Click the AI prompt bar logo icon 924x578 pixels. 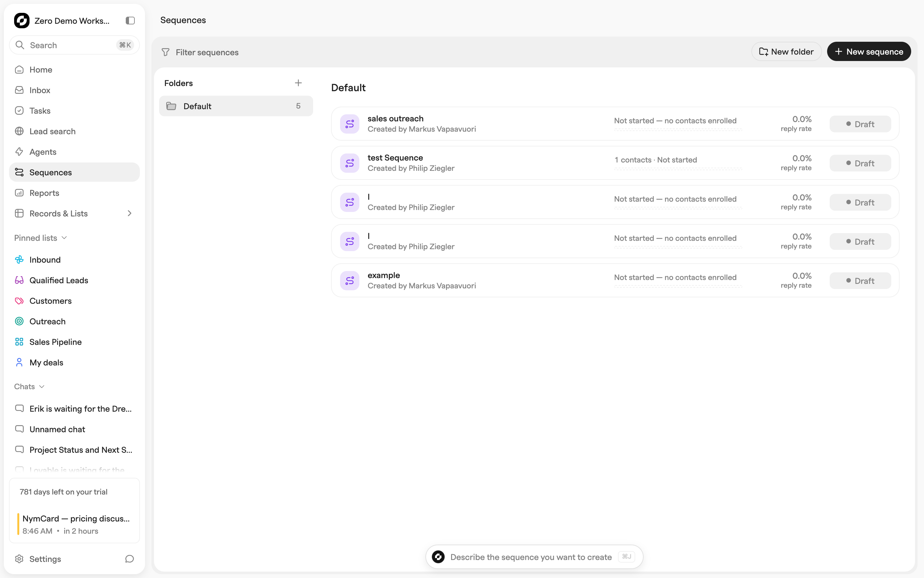point(438,557)
